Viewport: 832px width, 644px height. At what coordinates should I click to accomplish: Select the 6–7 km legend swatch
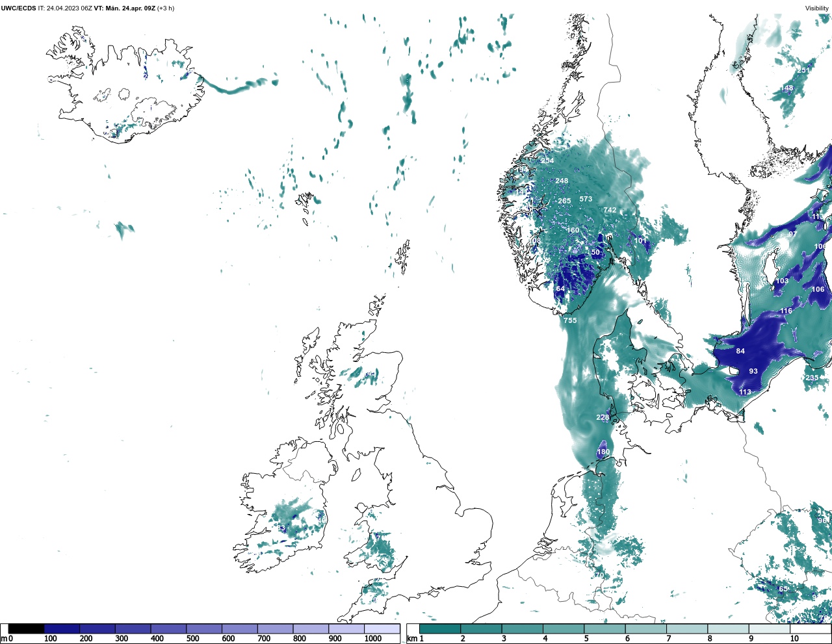(x=645, y=629)
